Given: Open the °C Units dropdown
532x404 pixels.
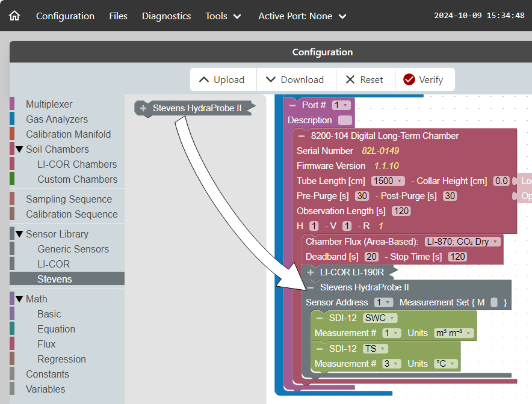Looking at the screenshot, I should pos(446,364).
